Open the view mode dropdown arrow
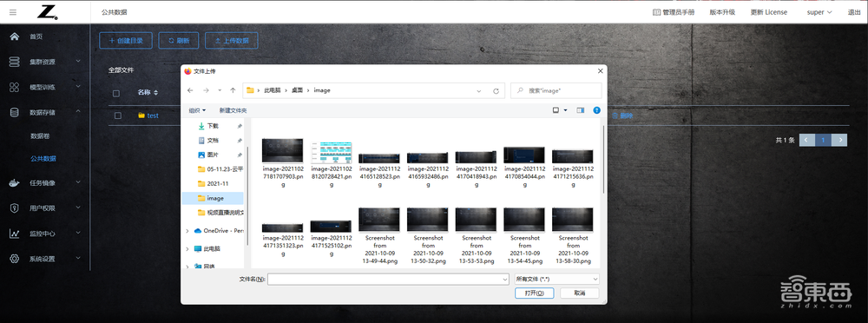This screenshot has height=323, width=868. click(x=565, y=110)
